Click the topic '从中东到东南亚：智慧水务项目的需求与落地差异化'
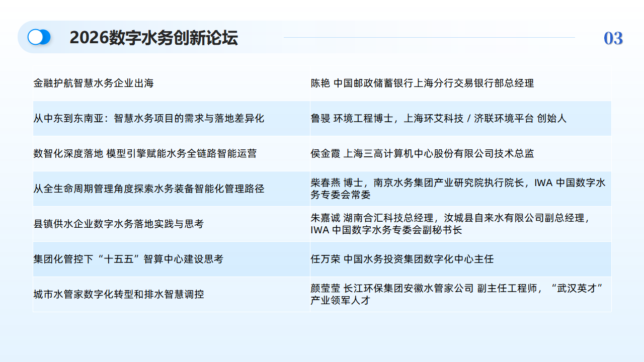This screenshot has width=644, height=362. click(x=149, y=119)
